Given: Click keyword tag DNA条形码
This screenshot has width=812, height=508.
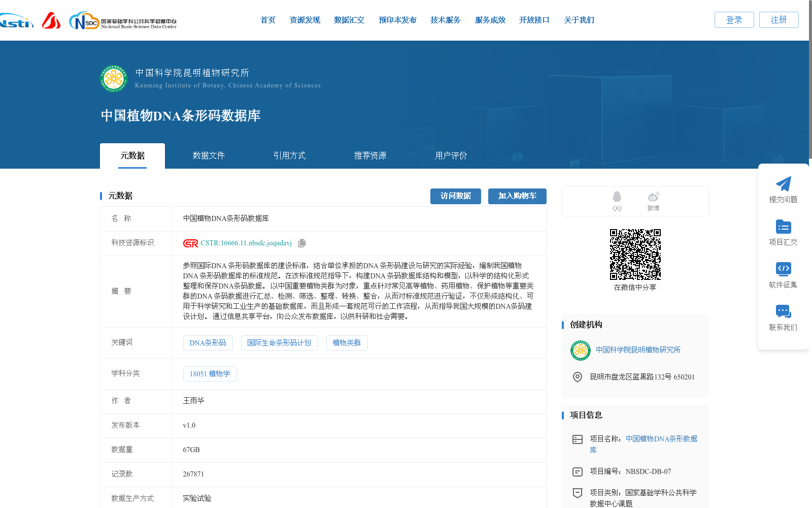Looking at the screenshot, I should pyautogui.click(x=208, y=343).
